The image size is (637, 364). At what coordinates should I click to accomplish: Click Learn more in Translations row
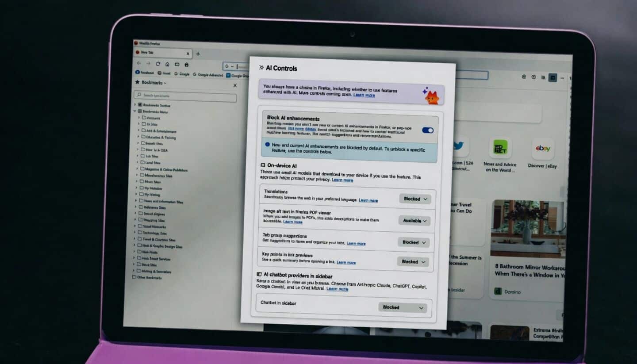368,200
